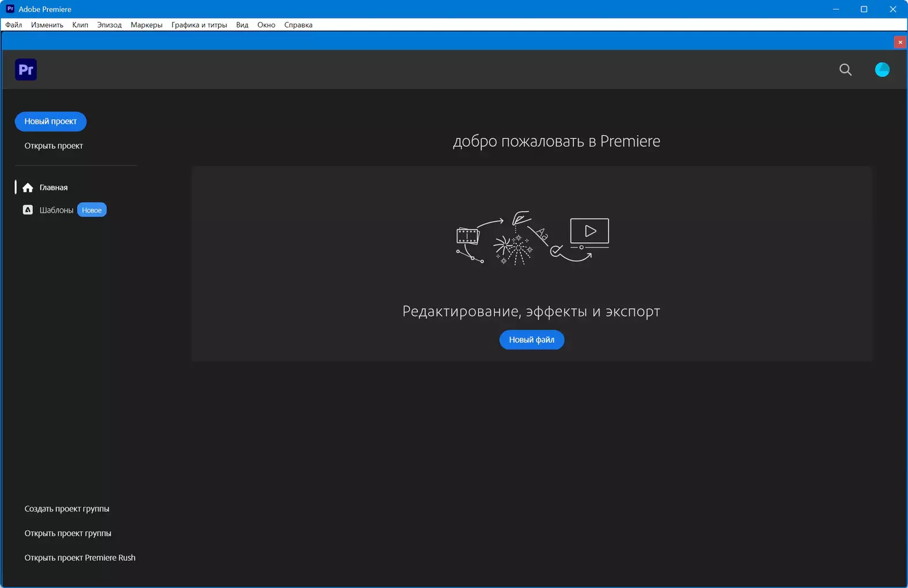Select Шаблоны in the sidebar
Viewport: 908px width, 588px height.
pyautogui.click(x=57, y=210)
